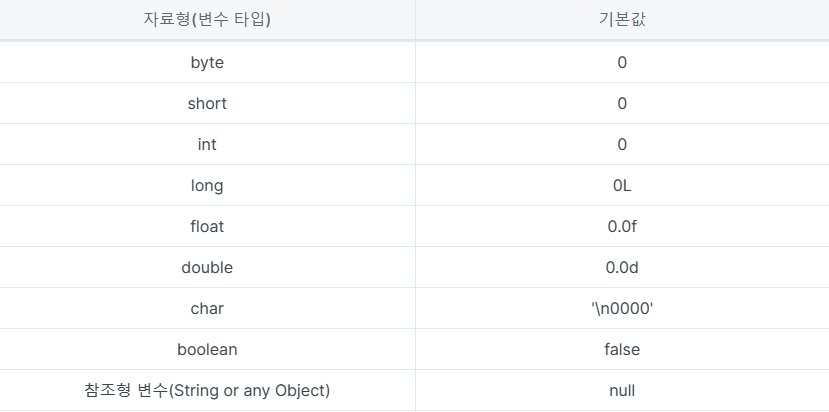Click the 0L default value
The width and height of the screenshot is (829, 412).
click(622, 186)
